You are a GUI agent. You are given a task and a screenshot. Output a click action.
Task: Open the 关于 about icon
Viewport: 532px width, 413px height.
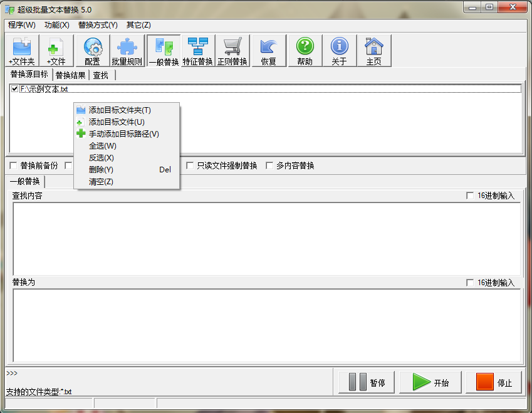(x=339, y=51)
